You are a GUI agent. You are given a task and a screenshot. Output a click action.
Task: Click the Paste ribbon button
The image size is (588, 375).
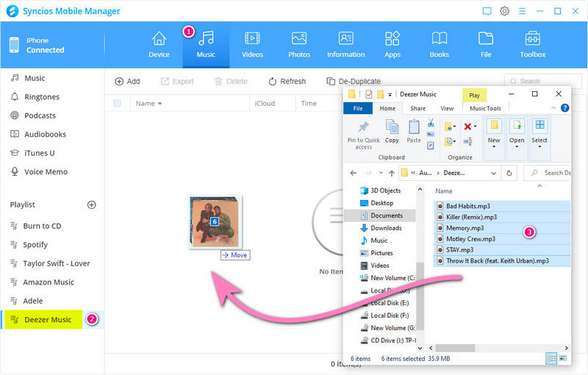pos(414,132)
